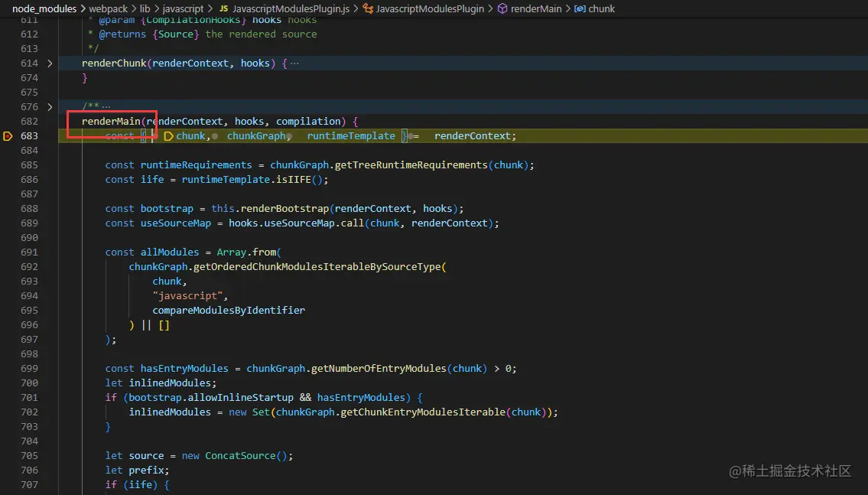Click getChunkEntryModulesIterable call
868x495 pixels.
click(x=423, y=412)
